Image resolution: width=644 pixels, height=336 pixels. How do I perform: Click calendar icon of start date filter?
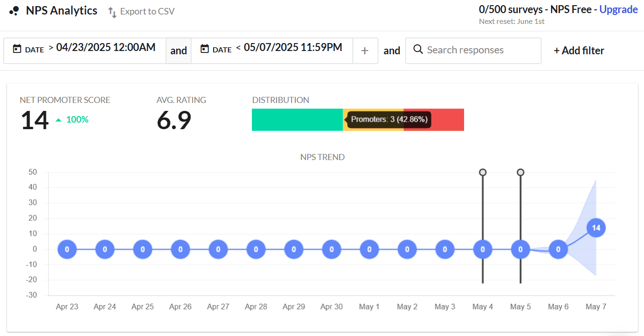click(x=17, y=49)
